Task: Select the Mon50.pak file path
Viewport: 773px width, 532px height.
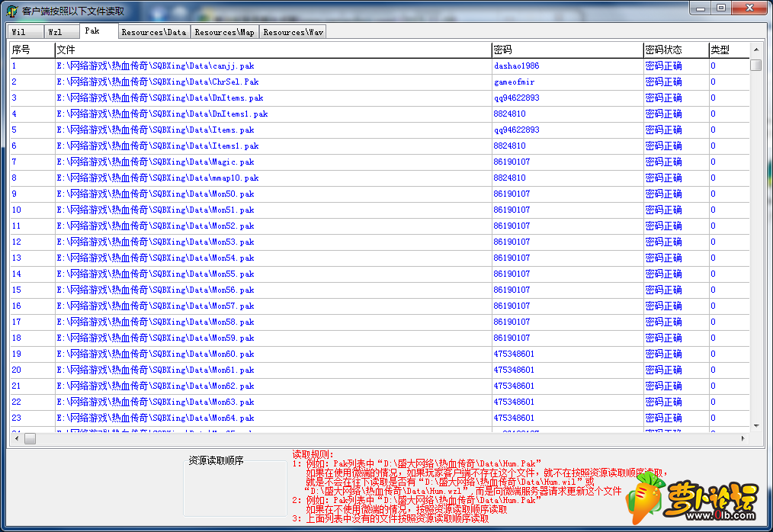Action: tap(156, 194)
